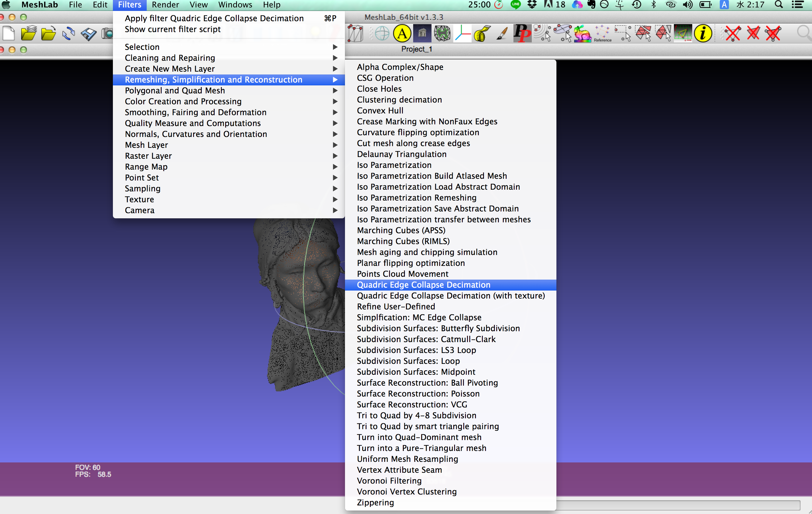Screen dimensions: 812x514
Task: Expand the Polygonal and Quad Mesh submenu
Action: (x=229, y=90)
